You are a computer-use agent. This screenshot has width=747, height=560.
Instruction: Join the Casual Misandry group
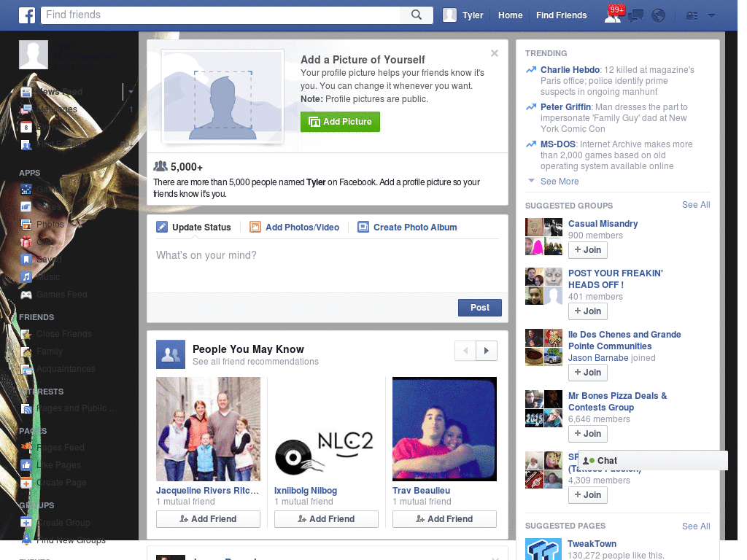point(588,250)
